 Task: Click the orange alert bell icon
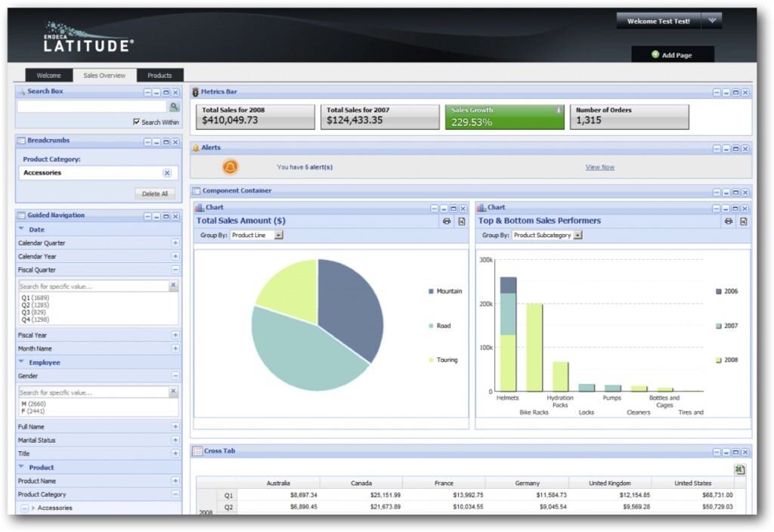point(231,167)
